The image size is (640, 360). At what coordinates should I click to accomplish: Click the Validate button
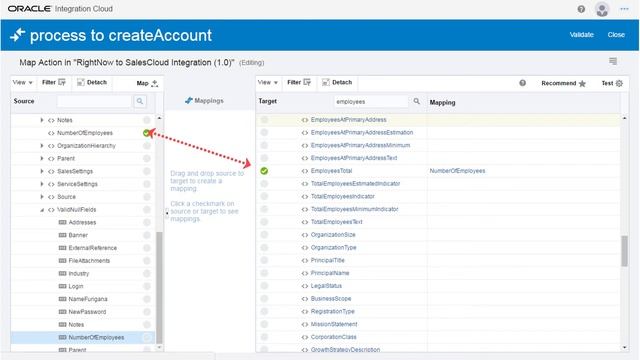[x=582, y=35]
